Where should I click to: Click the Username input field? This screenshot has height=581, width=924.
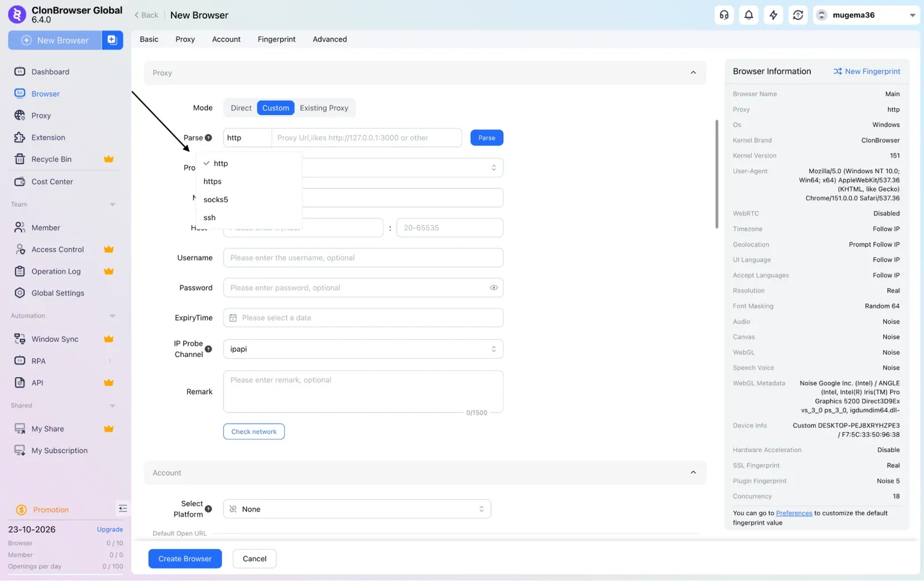(x=363, y=258)
